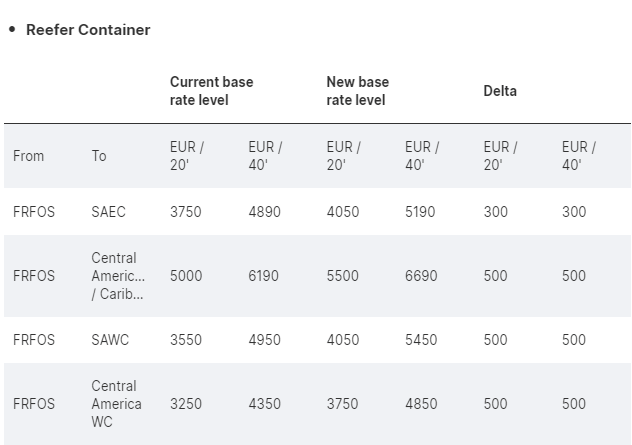Select the SAEC destination cell
The image size is (632, 445).
108,212
